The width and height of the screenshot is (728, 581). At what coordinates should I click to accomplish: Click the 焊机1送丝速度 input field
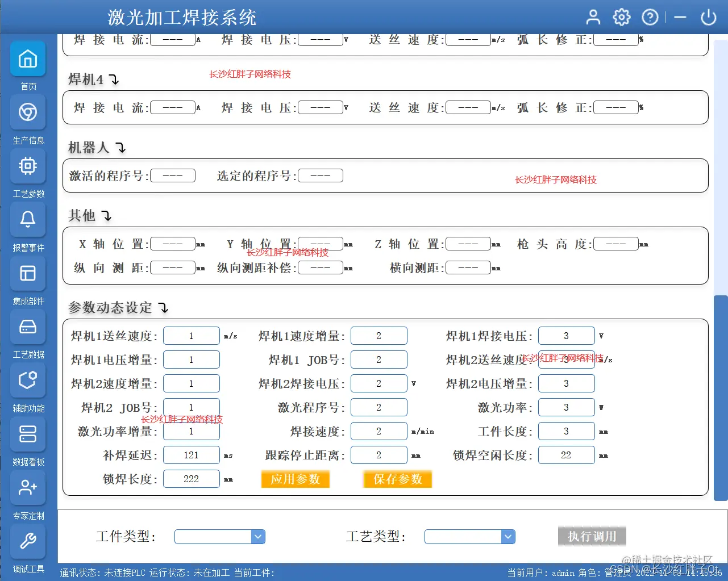(x=192, y=336)
